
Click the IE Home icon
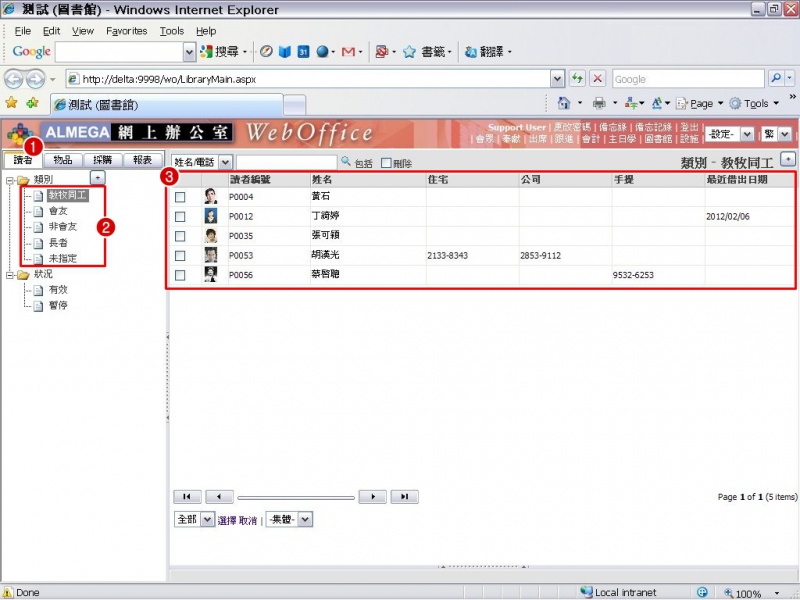pos(564,103)
